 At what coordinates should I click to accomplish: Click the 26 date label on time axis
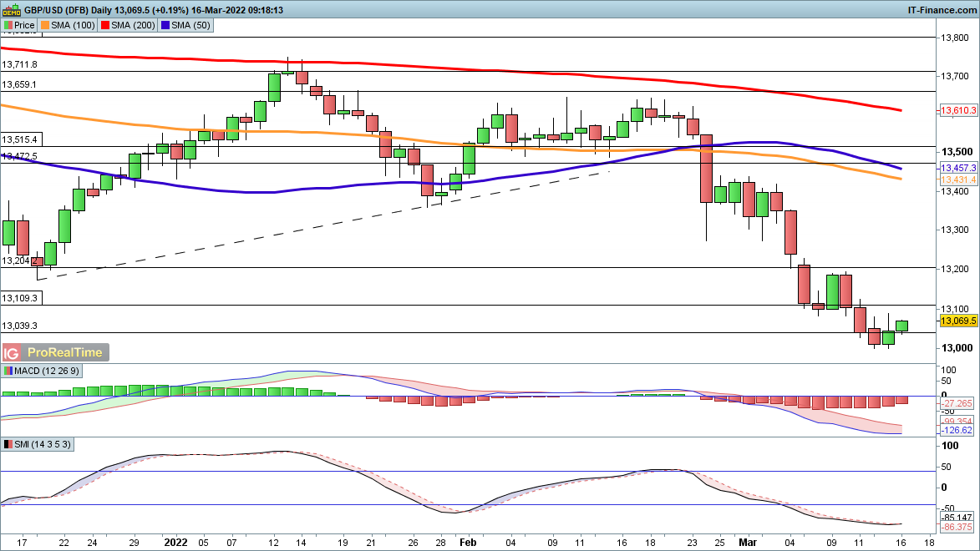[x=413, y=543]
